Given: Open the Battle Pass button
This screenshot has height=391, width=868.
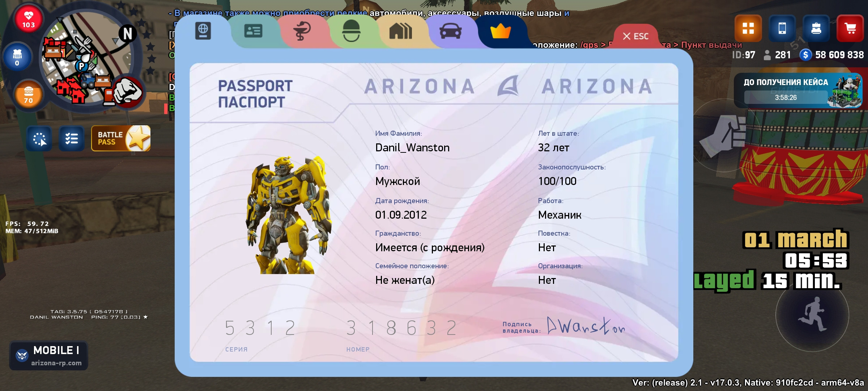Looking at the screenshot, I should [x=121, y=138].
